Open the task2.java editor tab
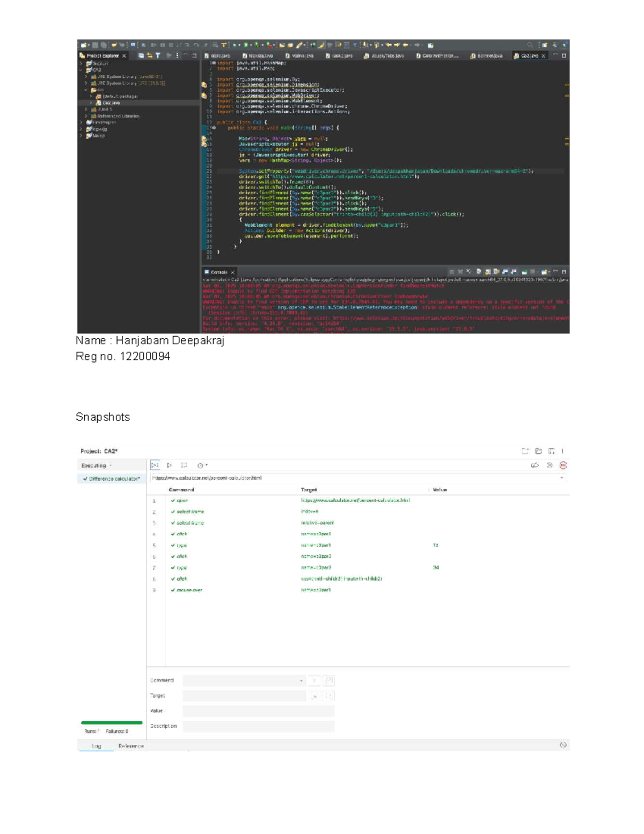This screenshot has width=644, height=834. point(339,55)
